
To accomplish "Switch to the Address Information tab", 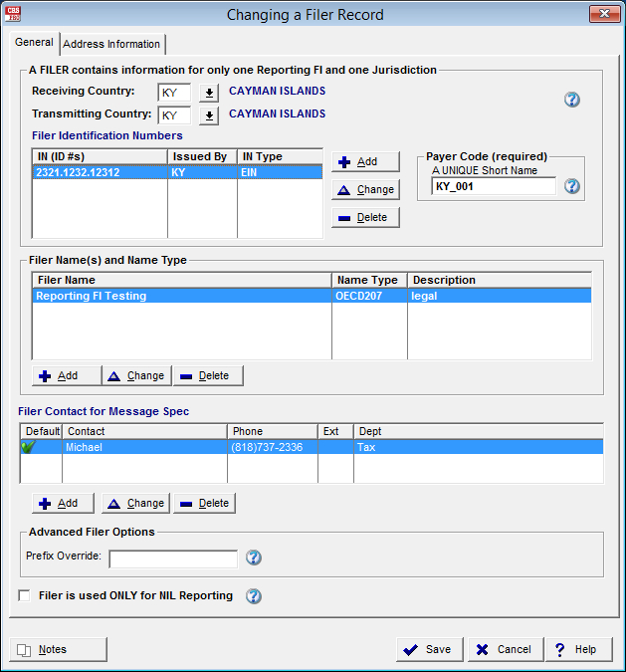I will [111, 44].
